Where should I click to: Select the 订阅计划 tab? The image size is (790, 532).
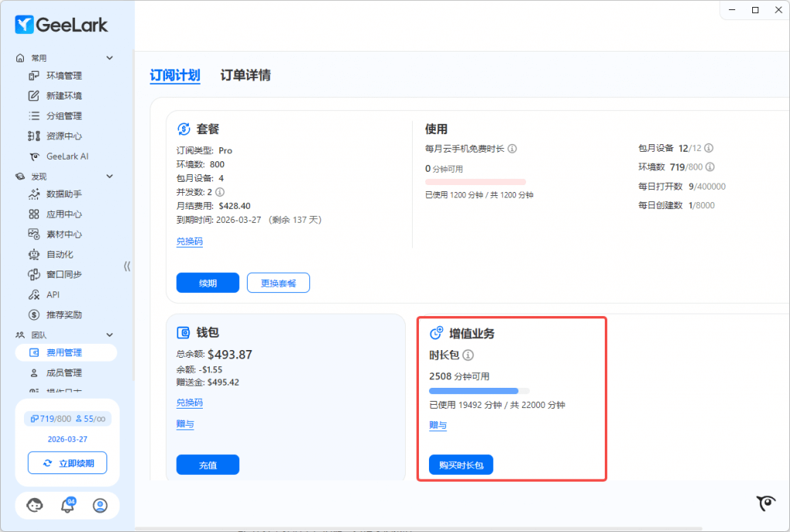(175, 76)
